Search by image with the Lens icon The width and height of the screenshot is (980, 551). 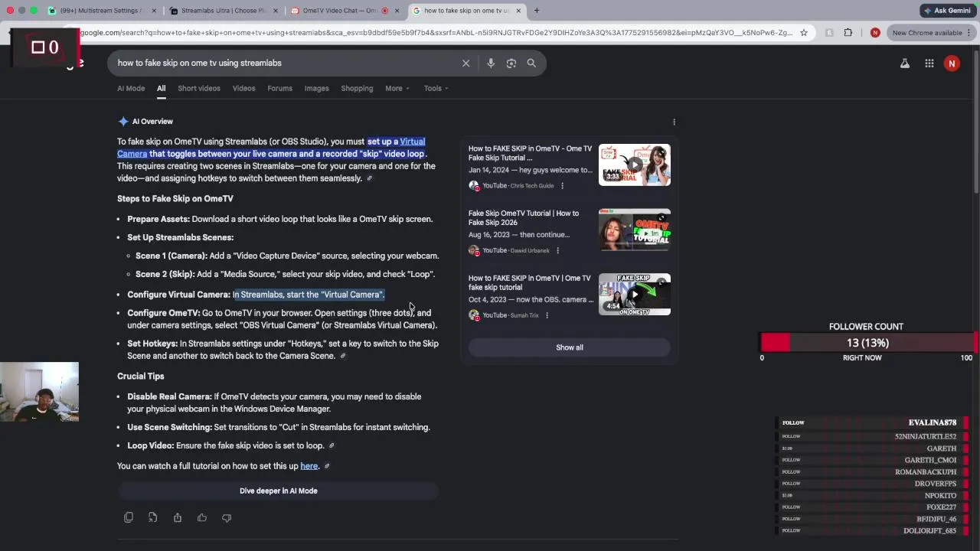pos(511,63)
